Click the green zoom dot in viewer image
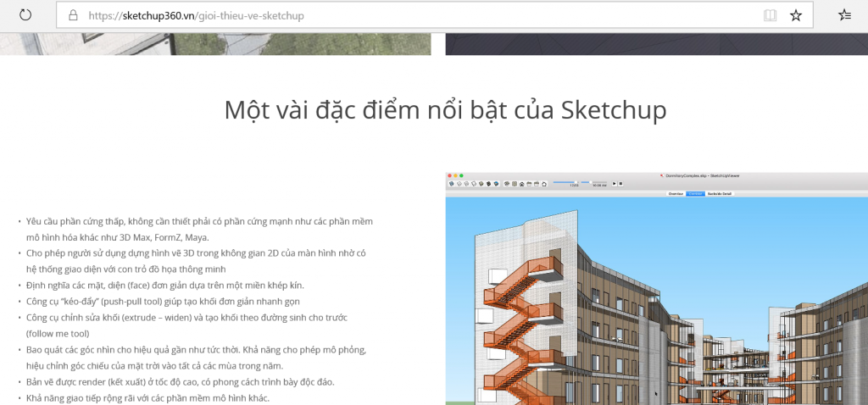The height and width of the screenshot is (405, 868). (461, 175)
